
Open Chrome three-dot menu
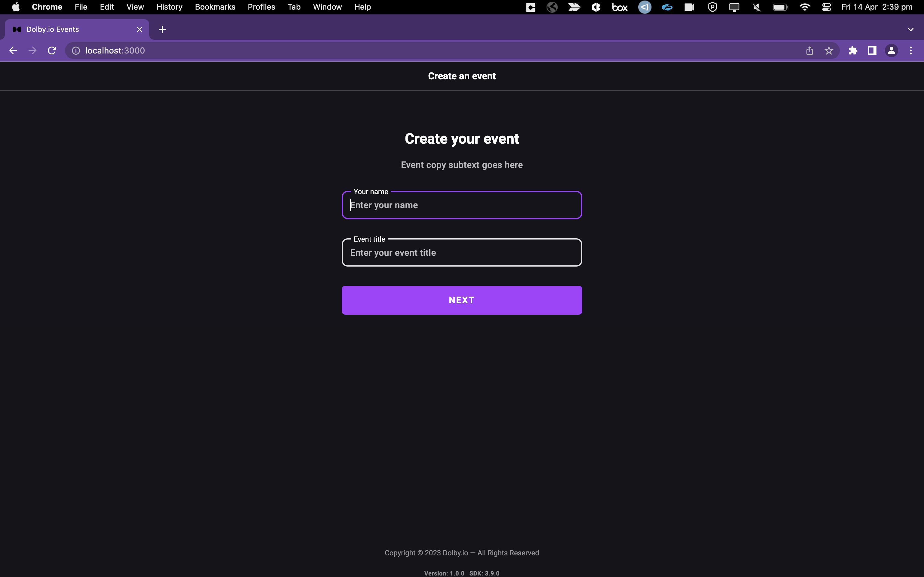911,50
